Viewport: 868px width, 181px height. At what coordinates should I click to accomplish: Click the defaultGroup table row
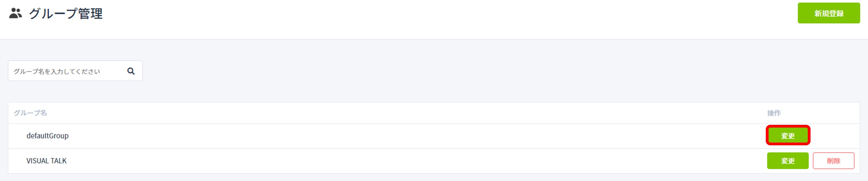(434, 136)
